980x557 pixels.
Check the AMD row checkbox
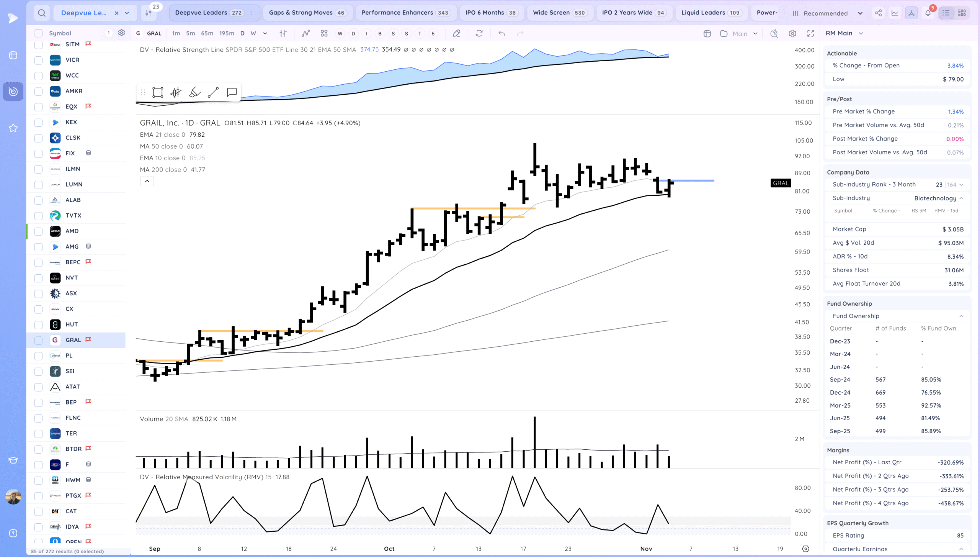click(38, 231)
